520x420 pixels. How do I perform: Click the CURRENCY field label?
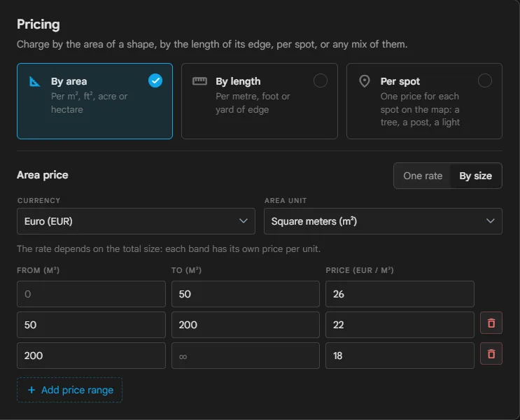point(38,200)
